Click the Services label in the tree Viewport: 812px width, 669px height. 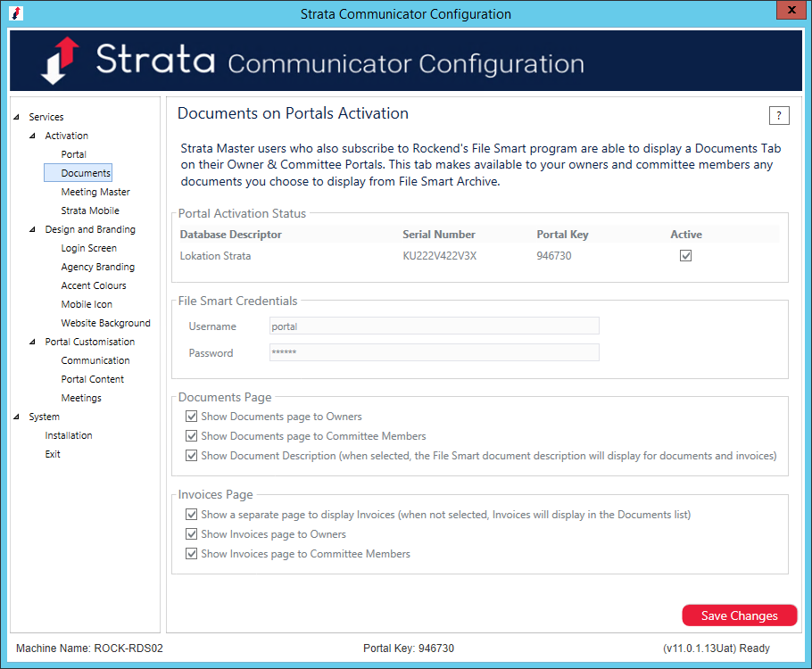click(46, 117)
